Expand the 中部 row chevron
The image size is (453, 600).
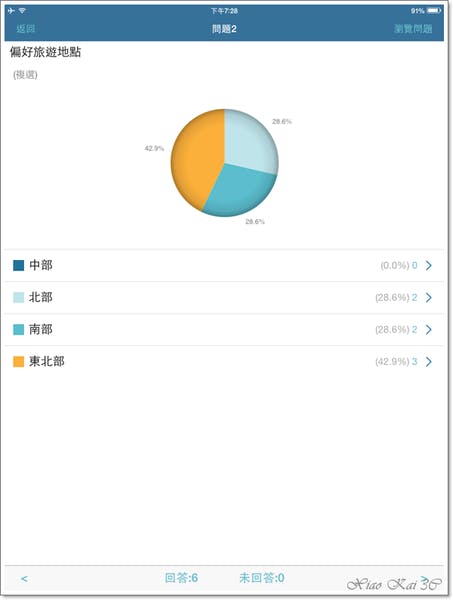pos(429,265)
